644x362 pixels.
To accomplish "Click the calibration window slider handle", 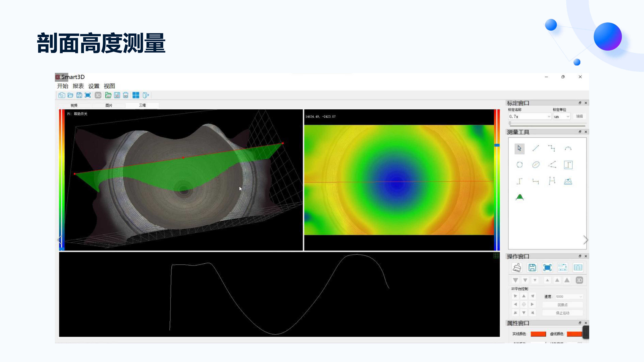I will click(510, 123).
